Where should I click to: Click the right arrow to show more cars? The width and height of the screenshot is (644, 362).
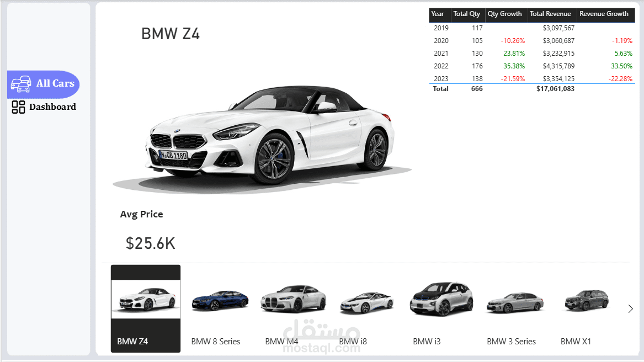click(631, 308)
